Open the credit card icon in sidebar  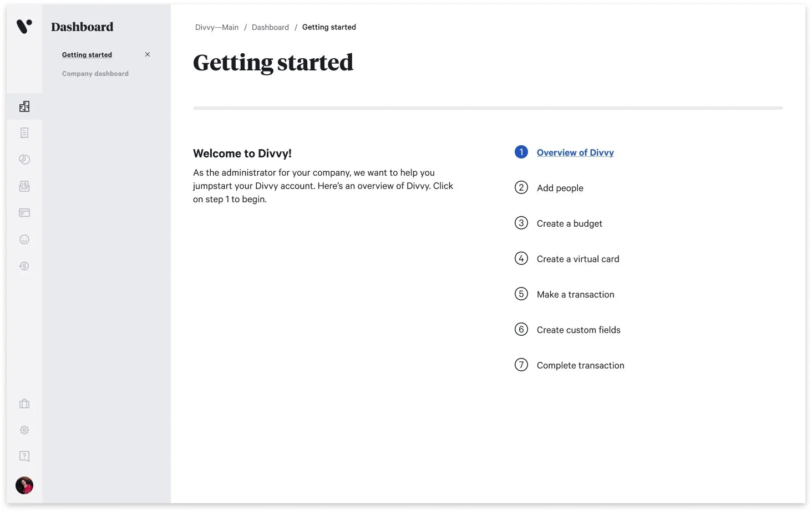pyautogui.click(x=24, y=213)
